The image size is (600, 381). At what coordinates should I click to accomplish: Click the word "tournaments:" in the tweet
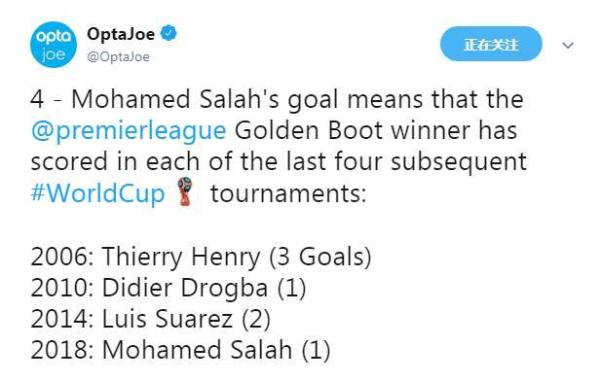click(x=289, y=194)
